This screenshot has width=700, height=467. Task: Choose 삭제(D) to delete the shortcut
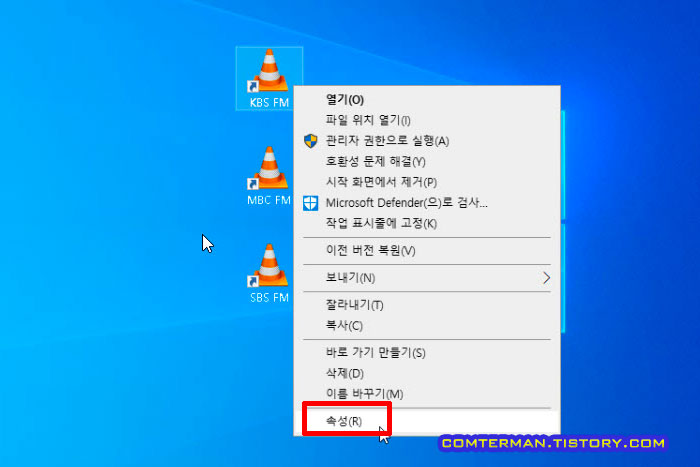(427, 373)
